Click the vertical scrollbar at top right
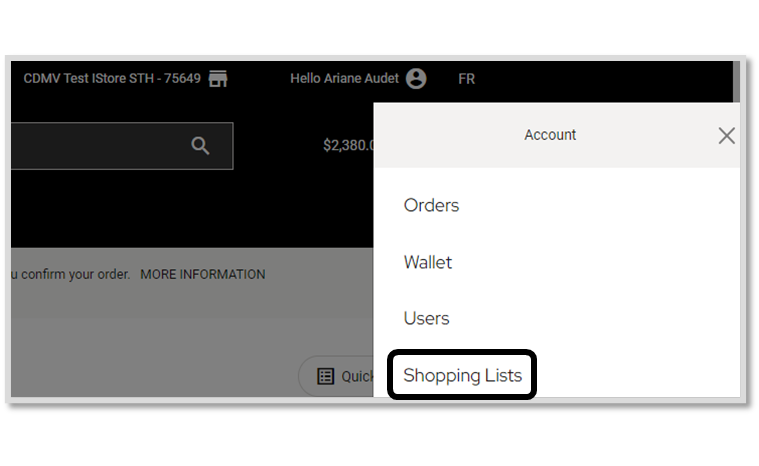759x466 pixels. coord(736,81)
